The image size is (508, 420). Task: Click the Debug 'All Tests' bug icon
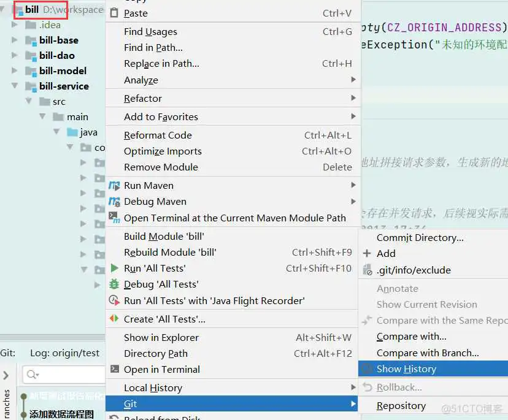114,284
